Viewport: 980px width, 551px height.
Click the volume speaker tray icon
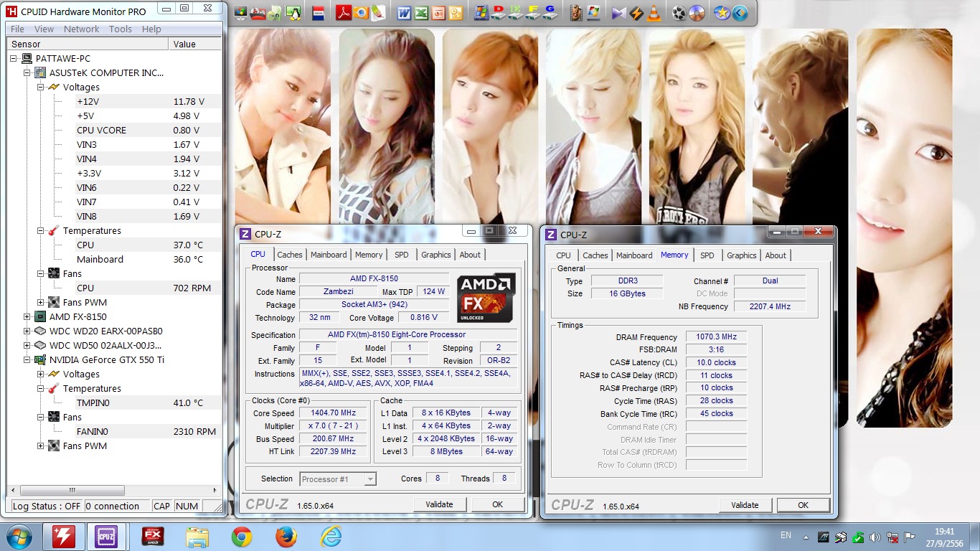pyautogui.click(x=875, y=537)
